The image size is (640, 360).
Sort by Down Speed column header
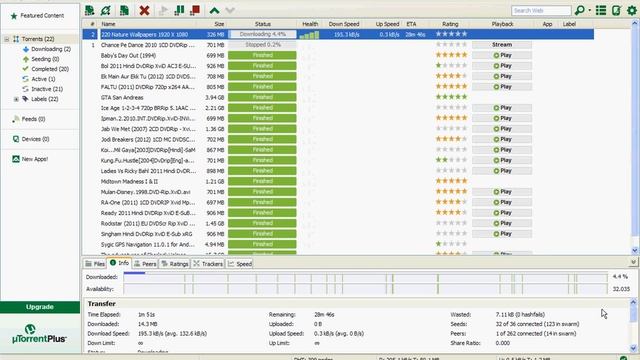[x=344, y=24]
